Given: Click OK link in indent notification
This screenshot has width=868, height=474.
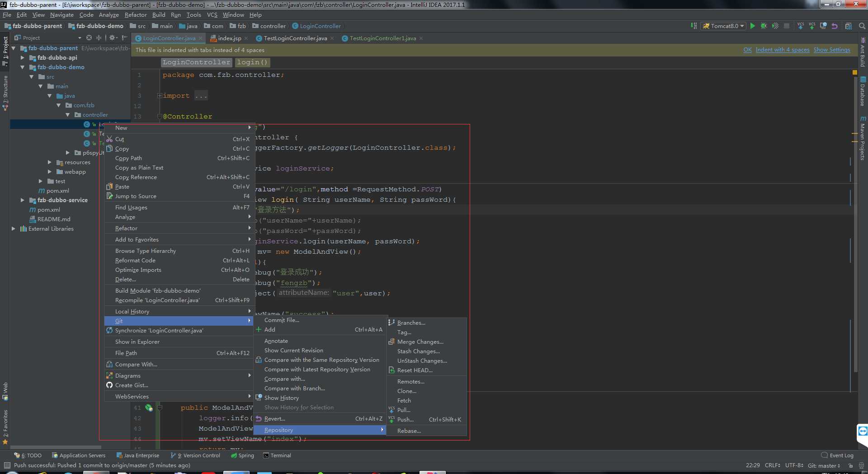Looking at the screenshot, I should [x=747, y=50].
